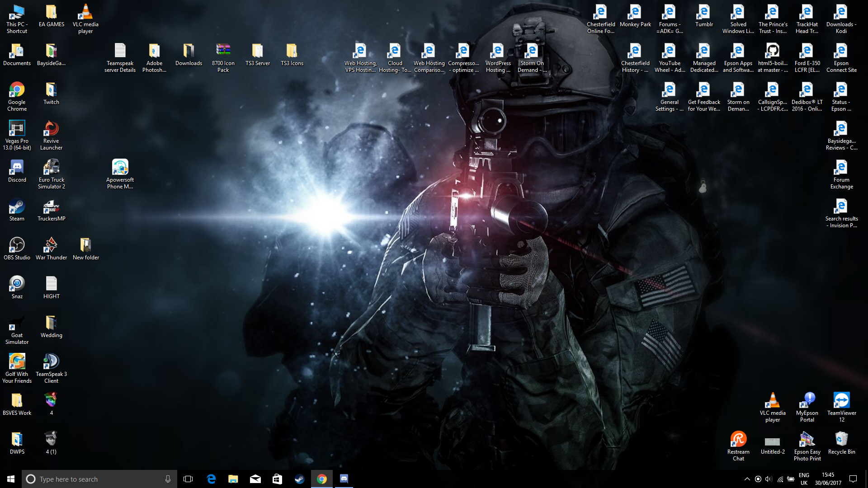
Task: Select the Adobe Photoshop folder icon
Action: [x=154, y=57]
